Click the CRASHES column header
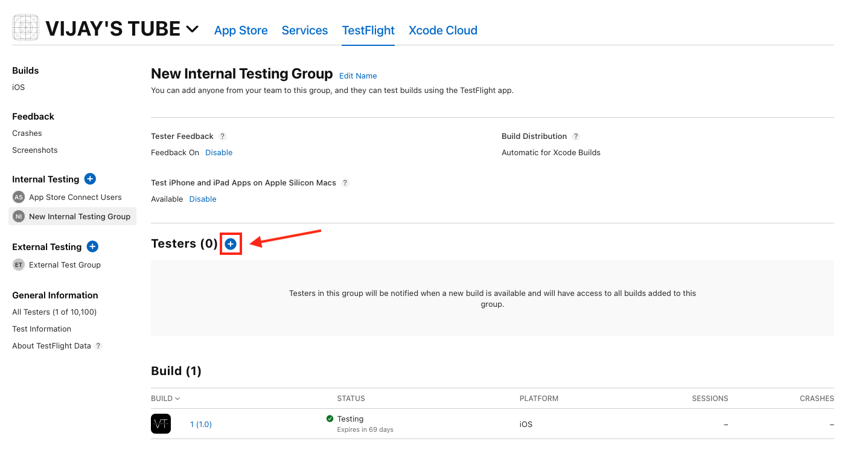This screenshot has width=868, height=456. (817, 398)
